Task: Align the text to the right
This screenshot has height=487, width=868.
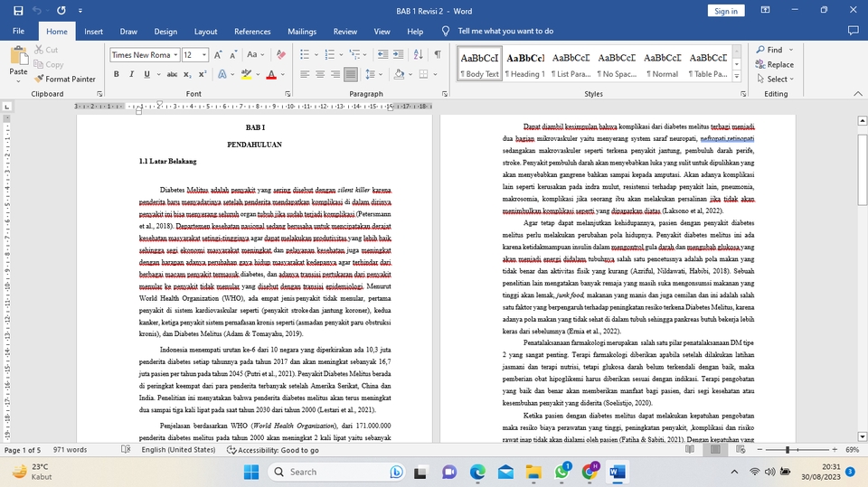Action: pos(335,74)
